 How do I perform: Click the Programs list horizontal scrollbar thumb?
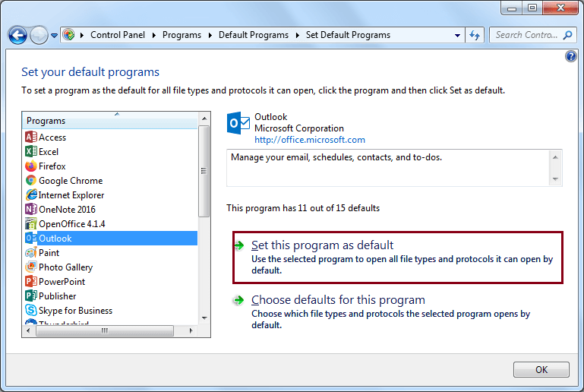105,330
